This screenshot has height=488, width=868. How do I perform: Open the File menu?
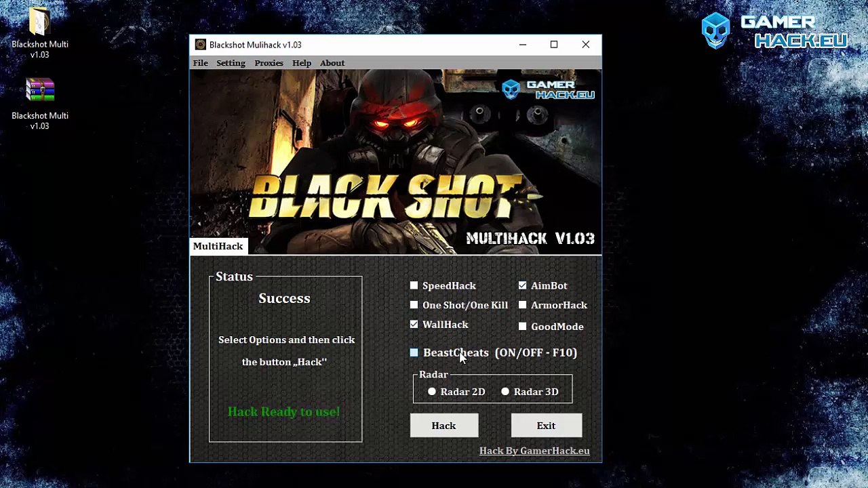[200, 63]
